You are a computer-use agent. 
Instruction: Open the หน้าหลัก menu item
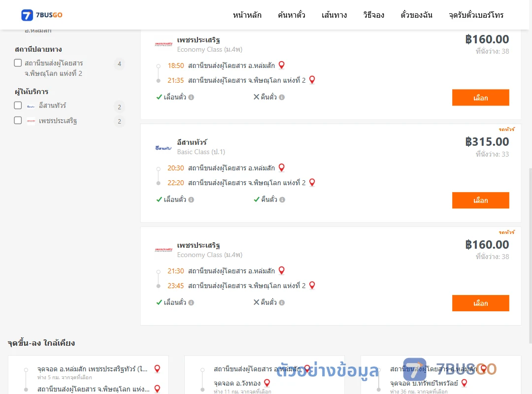click(x=247, y=15)
